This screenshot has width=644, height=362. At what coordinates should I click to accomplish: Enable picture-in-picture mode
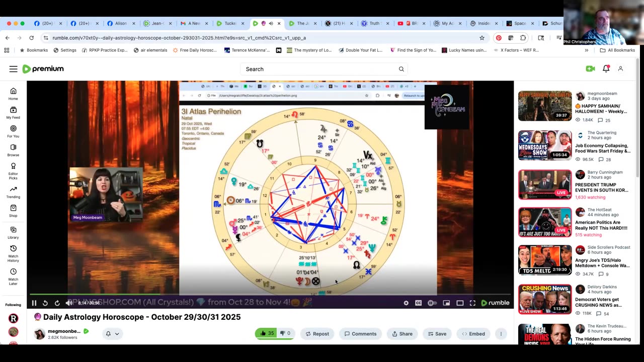(x=446, y=303)
